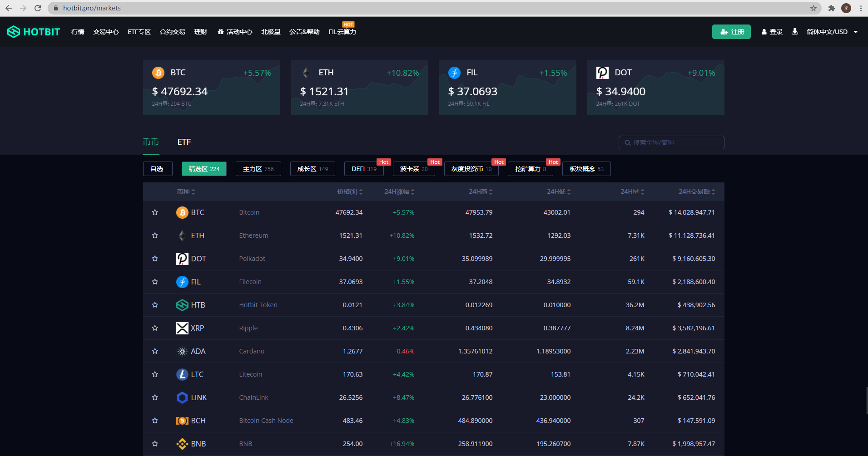The width and height of the screenshot is (868, 456).
Task: Open the 简体中文/USD language dropdown
Action: point(832,32)
